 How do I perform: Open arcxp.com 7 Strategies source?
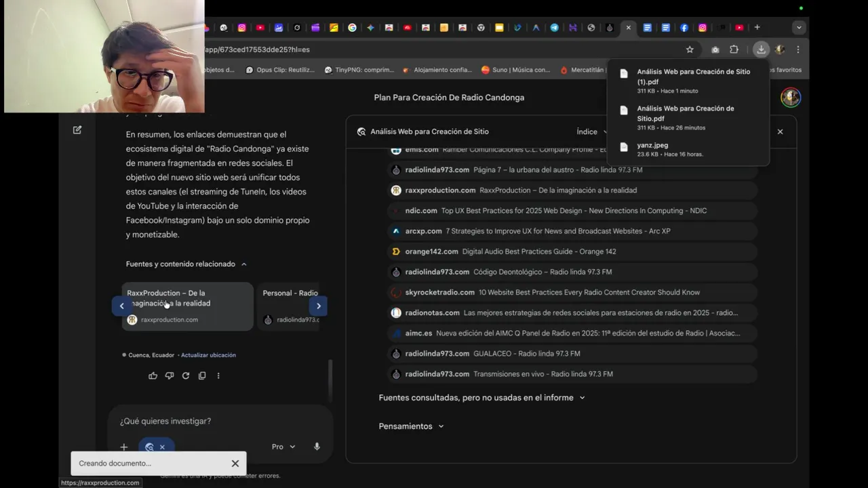tap(571, 231)
